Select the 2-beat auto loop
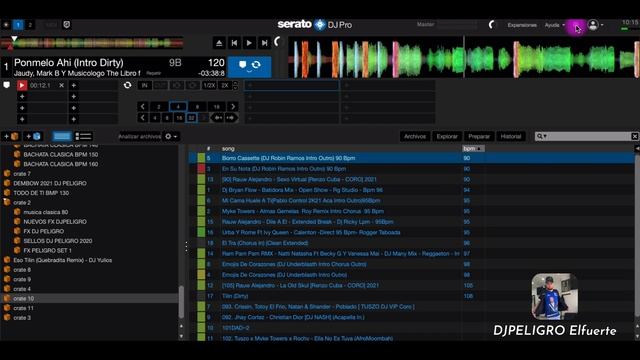This screenshot has height=360, width=640. (159, 107)
